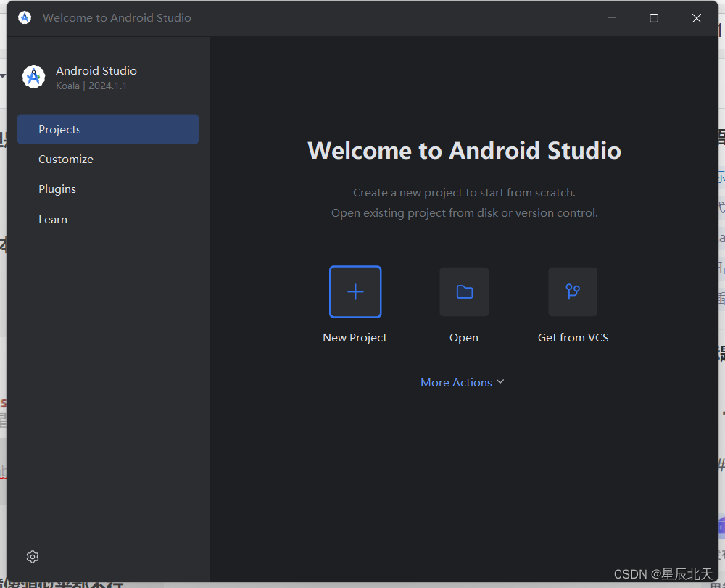This screenshot has width=725, height=588.
Task: Click the Welcome to Android Studio heading
Action: point(464,151)
